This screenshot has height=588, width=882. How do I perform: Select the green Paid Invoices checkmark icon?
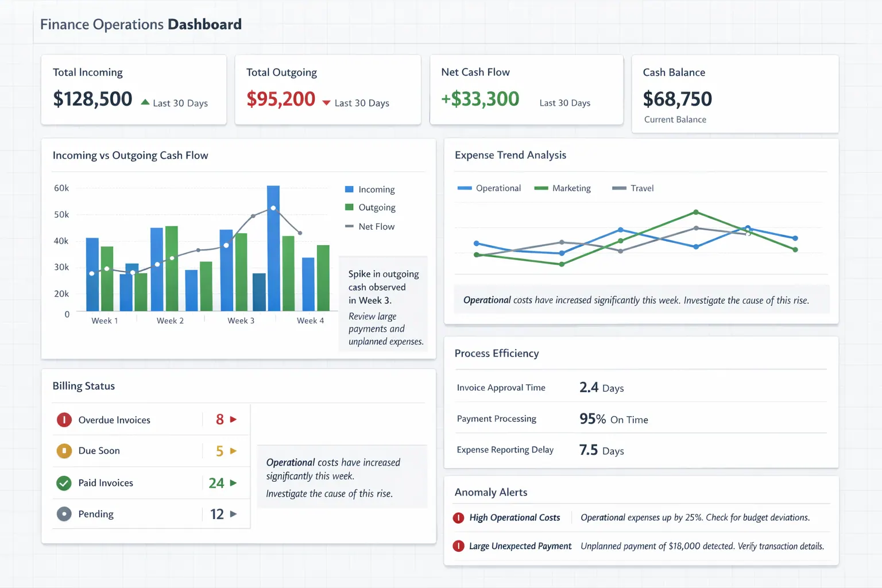click(64, 482)
